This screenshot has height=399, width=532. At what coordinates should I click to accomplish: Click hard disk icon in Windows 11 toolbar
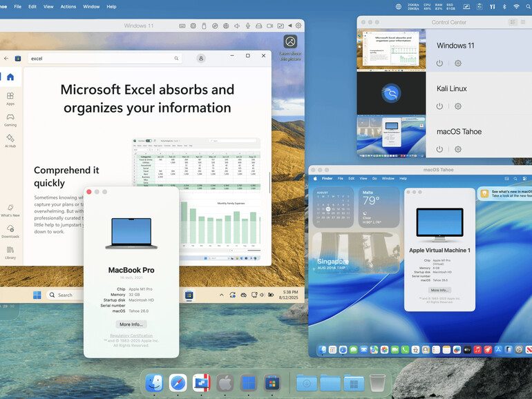tap(259, 26)
